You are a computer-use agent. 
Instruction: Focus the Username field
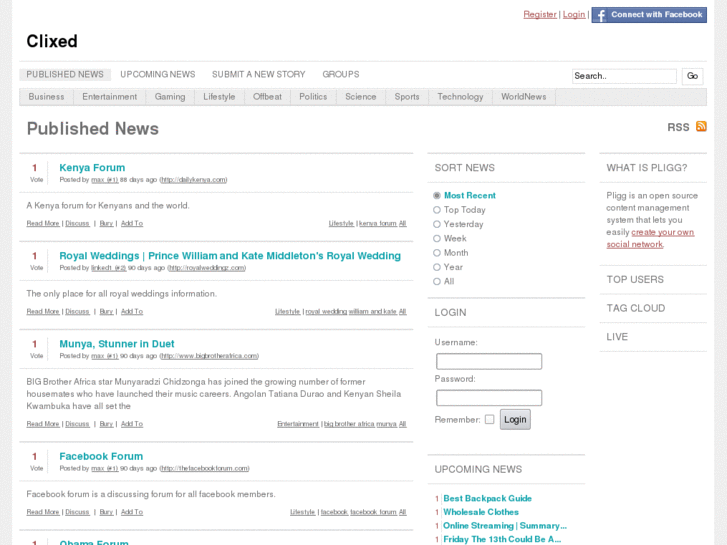point(489,361)
